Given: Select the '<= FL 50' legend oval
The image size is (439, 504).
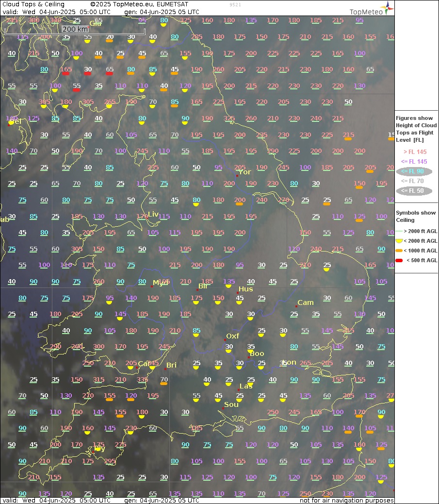Looking at the screenshot, I should tap(414, 191).
